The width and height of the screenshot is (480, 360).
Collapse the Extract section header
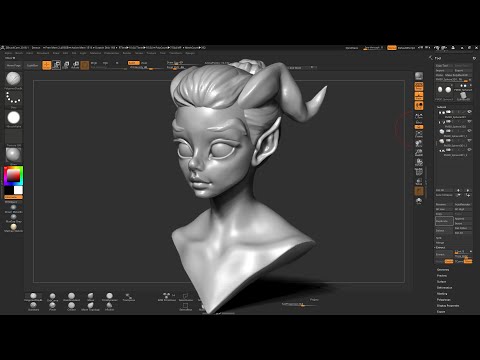point(440,248)
